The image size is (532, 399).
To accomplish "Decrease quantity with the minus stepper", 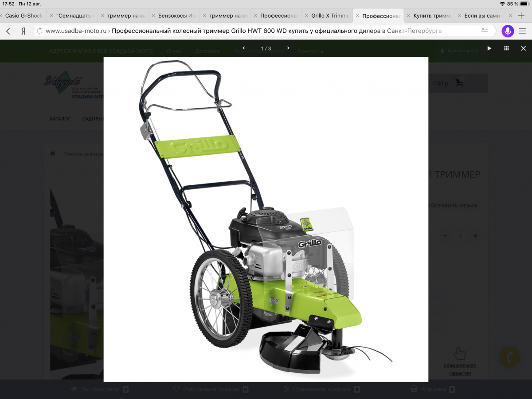I will [x=445, y=236].
